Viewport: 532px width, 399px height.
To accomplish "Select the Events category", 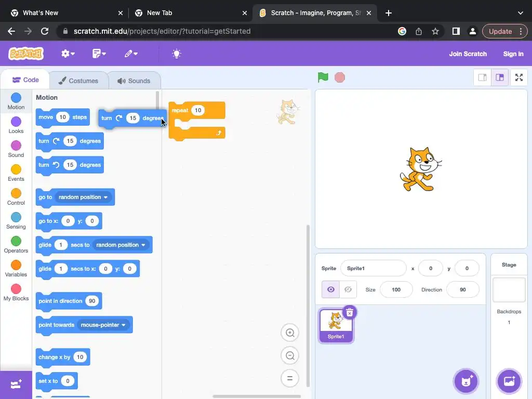I will (x=16, y=173).
